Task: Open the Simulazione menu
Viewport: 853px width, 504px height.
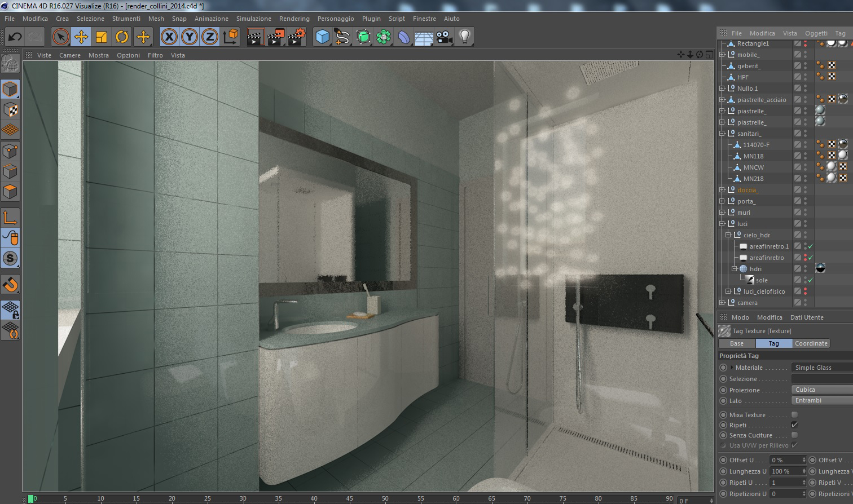Action: pyautogui.click(x=254, y=19)
